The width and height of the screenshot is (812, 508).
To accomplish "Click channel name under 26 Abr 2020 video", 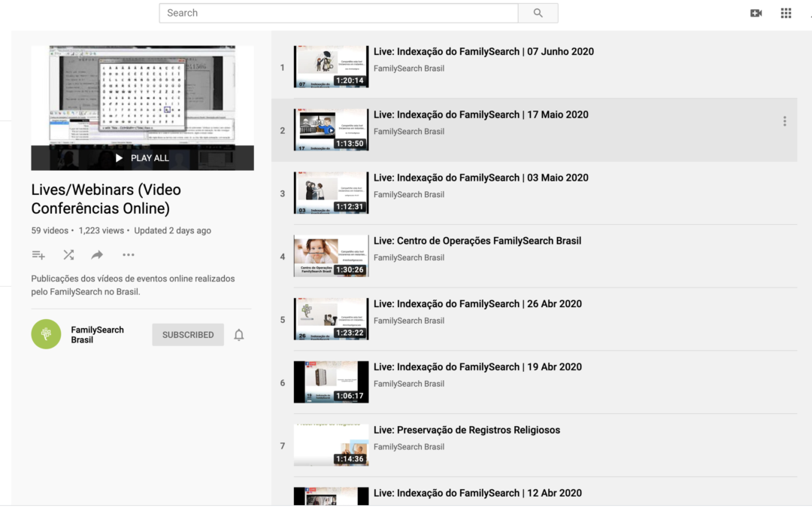I will (408, 321).
